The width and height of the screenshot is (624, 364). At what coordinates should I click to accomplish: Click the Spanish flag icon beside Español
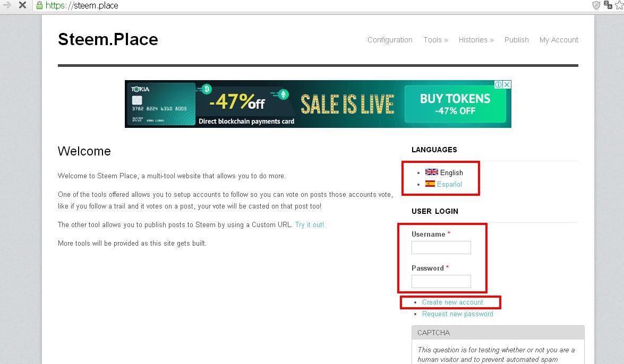430,184
